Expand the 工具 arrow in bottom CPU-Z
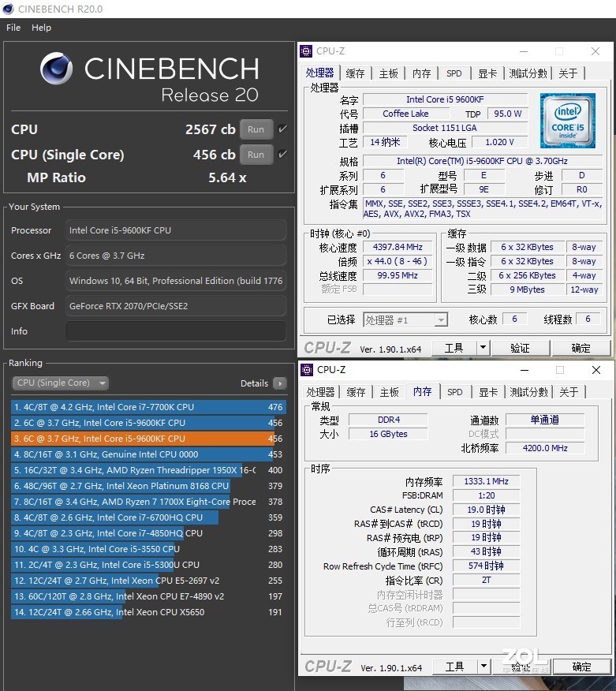The width and height of the screenshot is (616, 691). click(483, 667)
